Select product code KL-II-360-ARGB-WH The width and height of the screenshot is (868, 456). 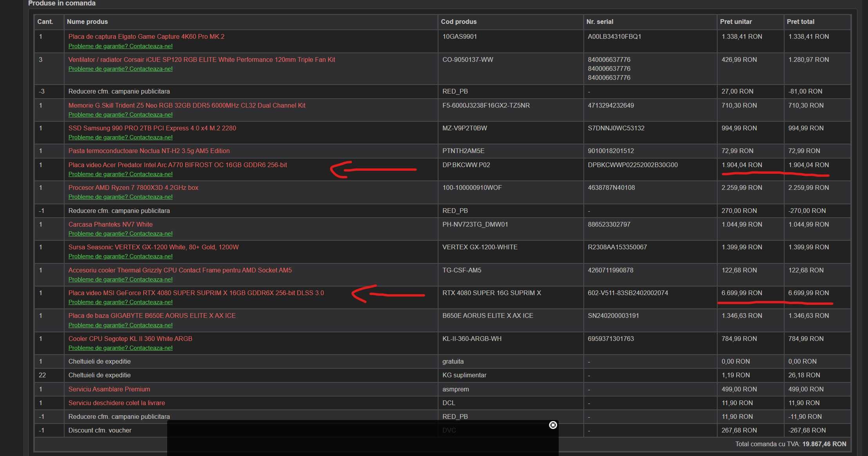point(472,339)
